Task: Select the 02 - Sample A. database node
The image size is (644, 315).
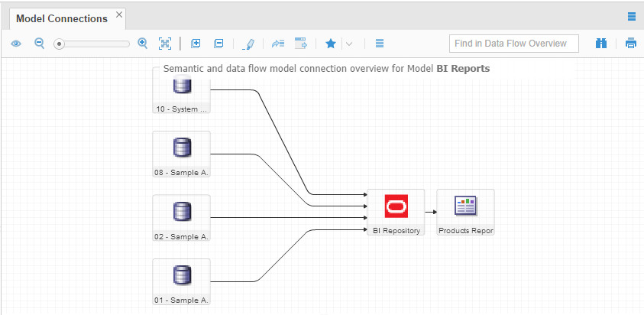Action: (182, 218)
